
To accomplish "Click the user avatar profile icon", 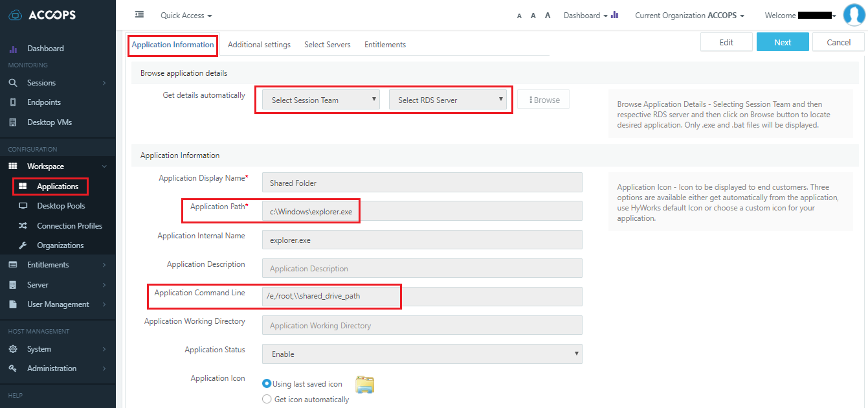I will point(854,15).
